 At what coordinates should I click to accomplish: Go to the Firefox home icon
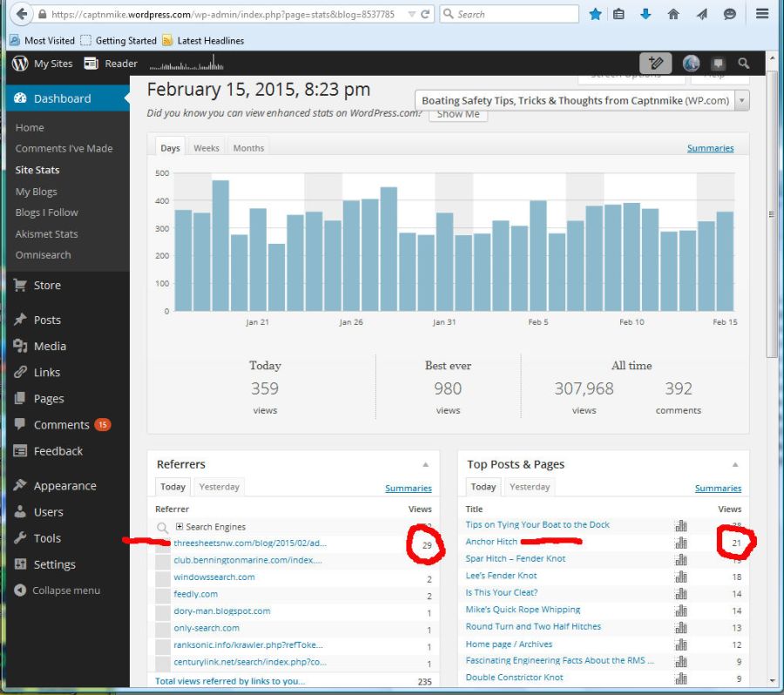coord(672,14)
